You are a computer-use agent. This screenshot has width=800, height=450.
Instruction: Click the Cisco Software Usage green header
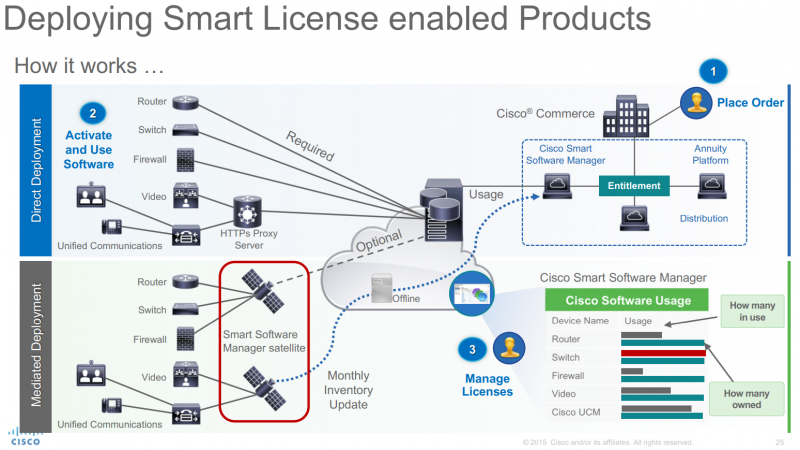627,300
